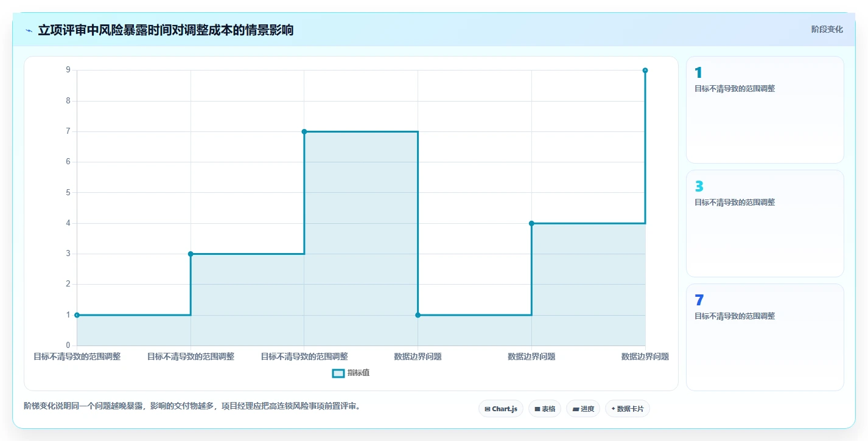Click the y-axis tick label 8
Screen dimensions: 868x441
pos(68,101)
